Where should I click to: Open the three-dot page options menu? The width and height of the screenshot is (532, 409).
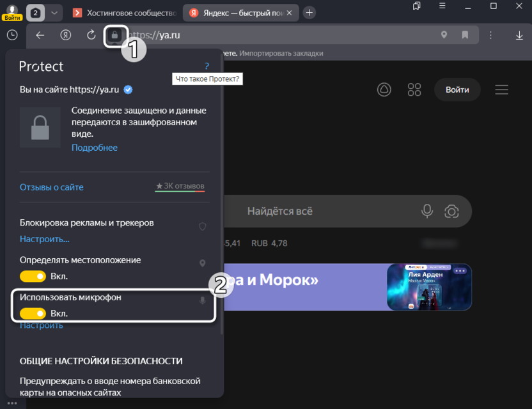pos(490,35)
